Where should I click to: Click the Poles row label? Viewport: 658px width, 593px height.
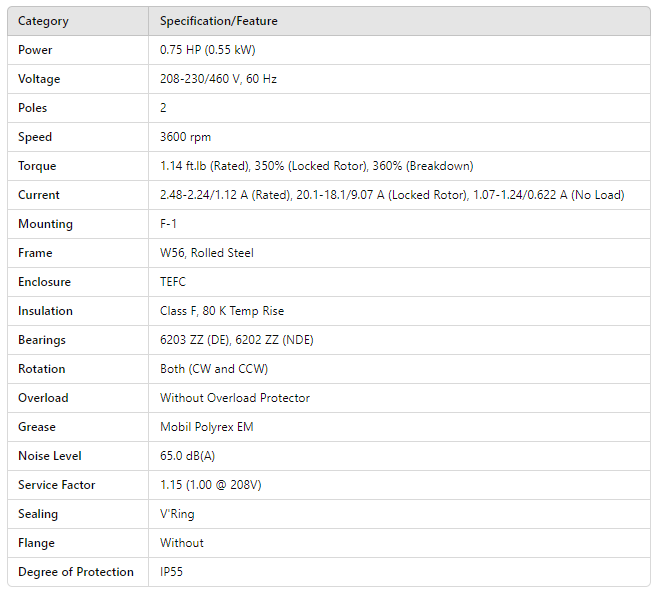click(33, 108)
